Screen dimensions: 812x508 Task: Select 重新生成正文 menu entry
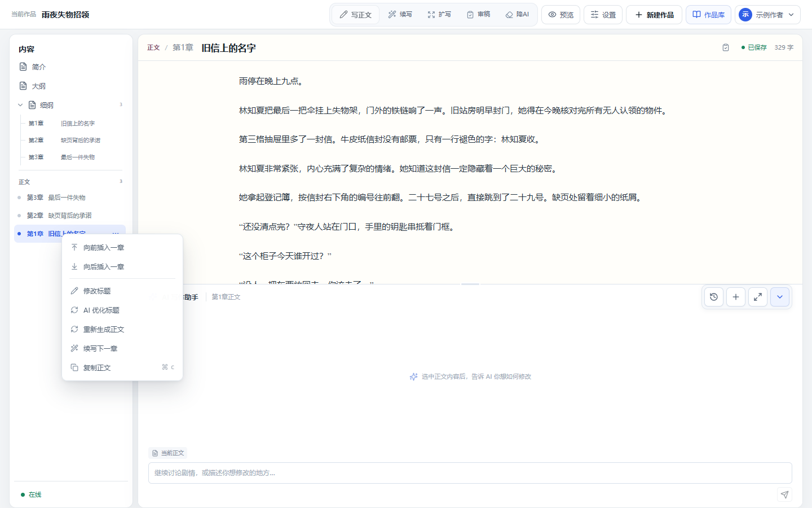click(122, 329)
